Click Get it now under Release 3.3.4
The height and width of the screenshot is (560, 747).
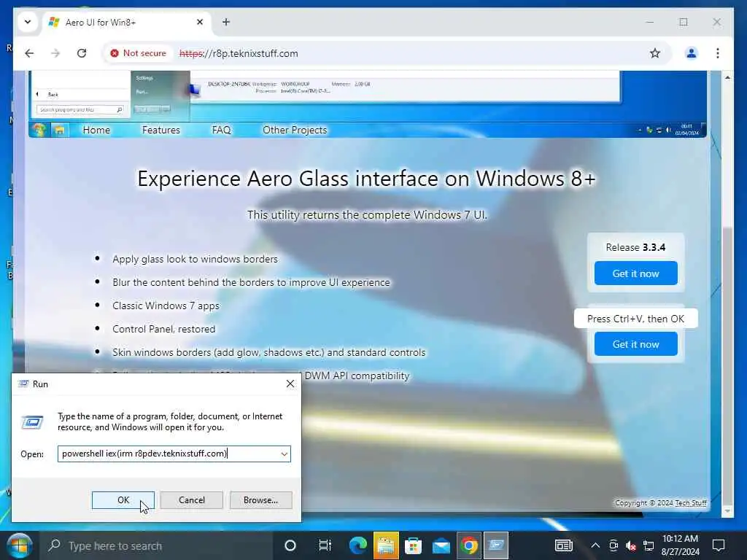pos(635,273)
